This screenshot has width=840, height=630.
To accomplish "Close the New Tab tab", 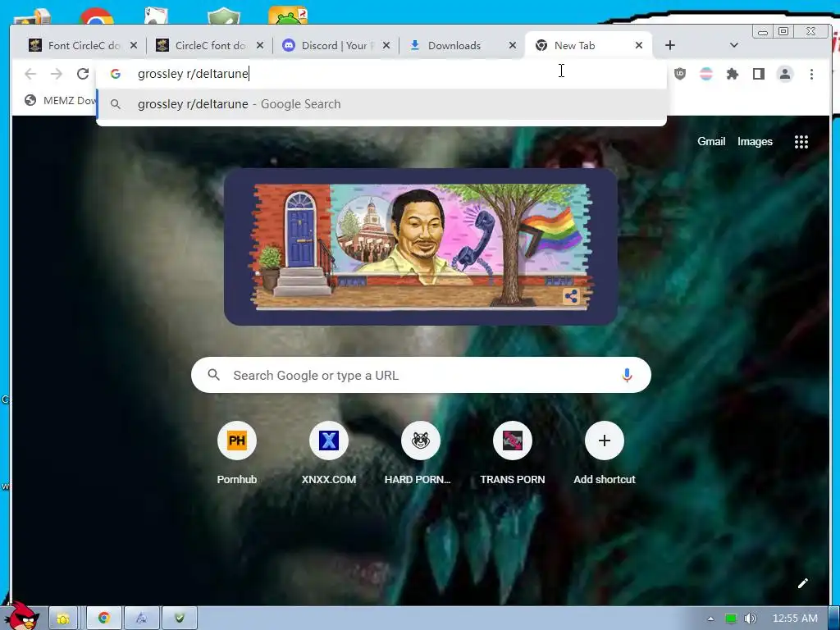I will click(638, 46).
